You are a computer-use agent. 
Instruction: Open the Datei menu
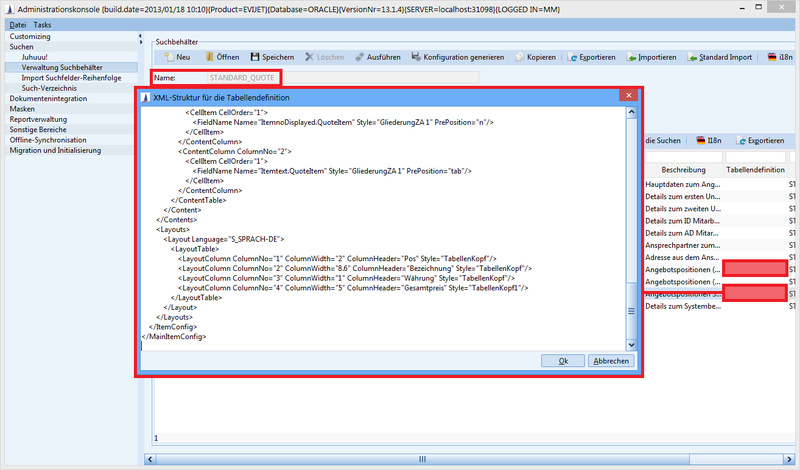18,24
